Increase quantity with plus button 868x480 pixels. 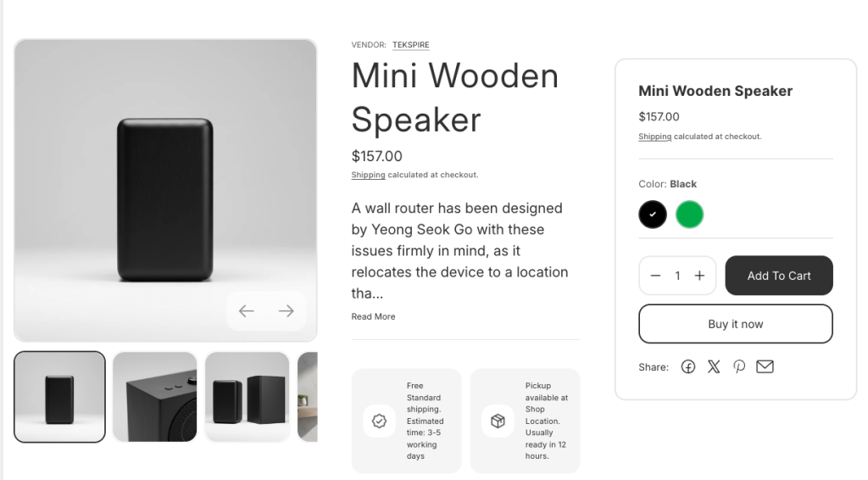pyautogui.click(x=699, y=276)
